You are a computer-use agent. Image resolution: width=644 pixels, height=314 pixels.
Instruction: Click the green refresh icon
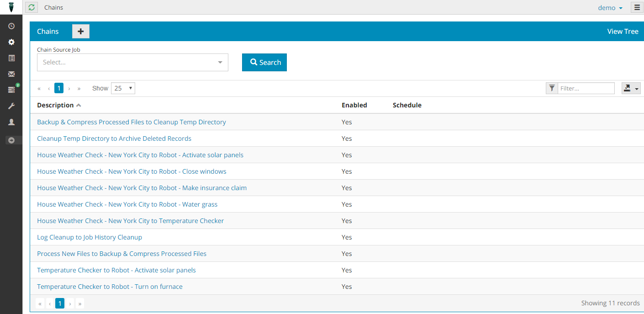tap(32, 7)
